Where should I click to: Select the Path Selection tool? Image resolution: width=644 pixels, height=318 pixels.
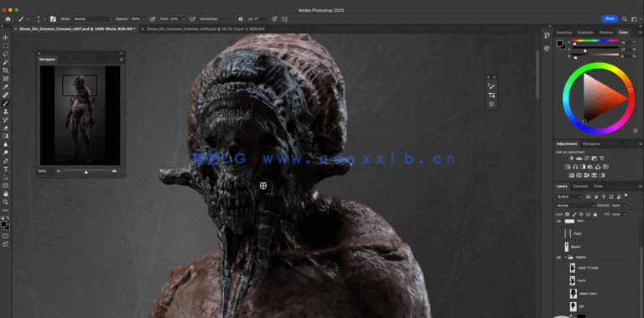[6, 177]
